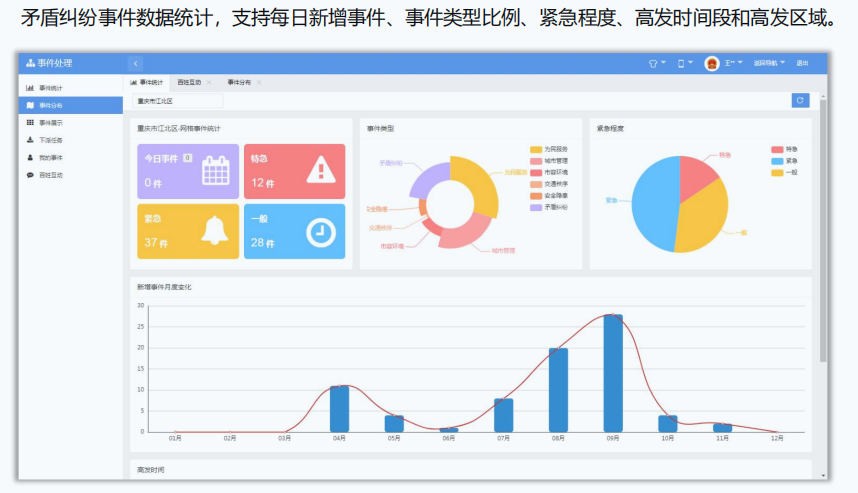Toggle 特急 legend in 紧急程度 chart

[x=784, y=149]
